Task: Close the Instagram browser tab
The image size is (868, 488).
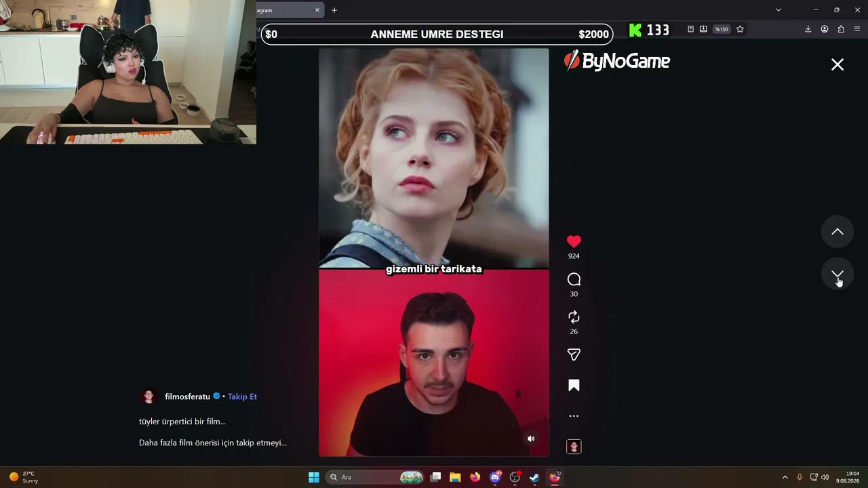Action: tap(317, 10)
